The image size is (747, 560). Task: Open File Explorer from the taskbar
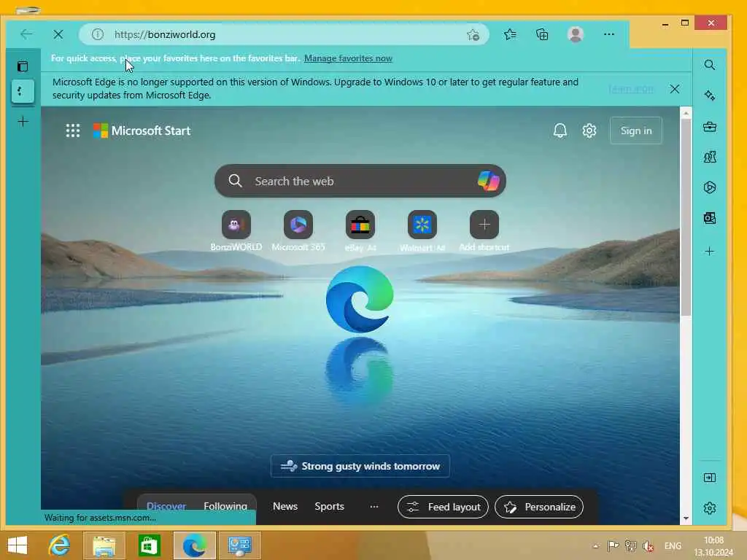104,545
